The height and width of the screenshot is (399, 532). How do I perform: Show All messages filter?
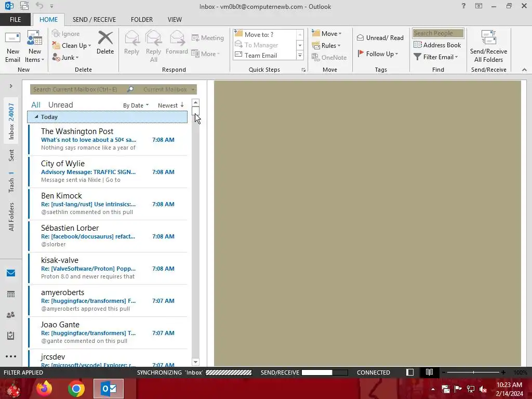coord(36,105)
